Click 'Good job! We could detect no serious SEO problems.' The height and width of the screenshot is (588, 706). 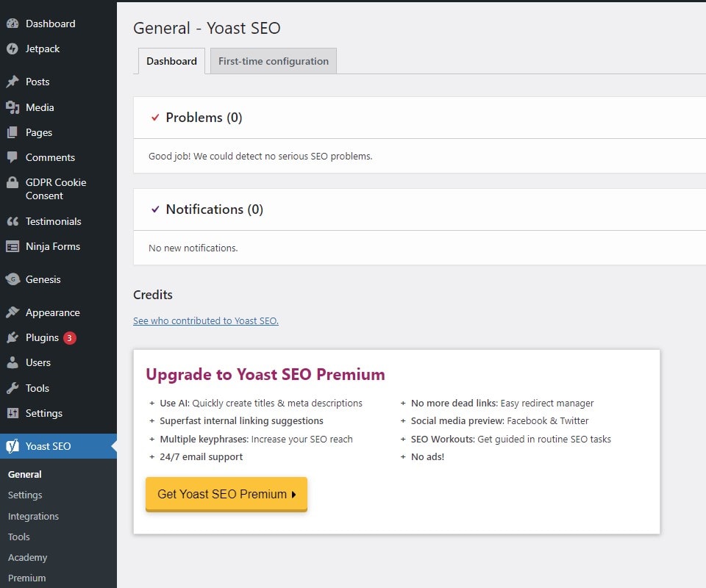coord(260,156)
